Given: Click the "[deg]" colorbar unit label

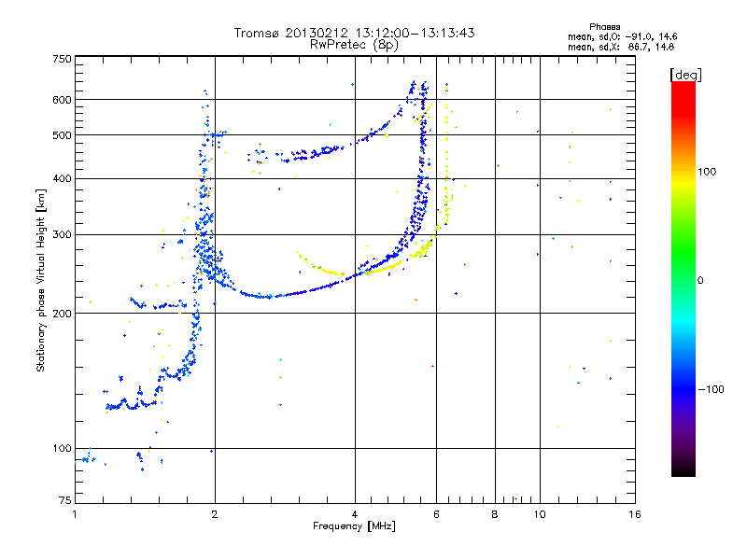Looking at the screenshot, I should (x=685, y=75).
